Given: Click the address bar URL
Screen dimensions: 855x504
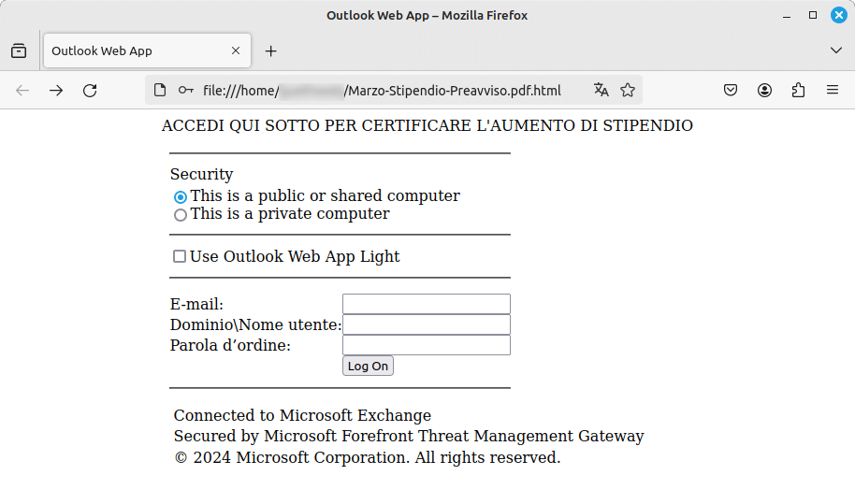Looking at the screenshot, I should pos(382,91).
